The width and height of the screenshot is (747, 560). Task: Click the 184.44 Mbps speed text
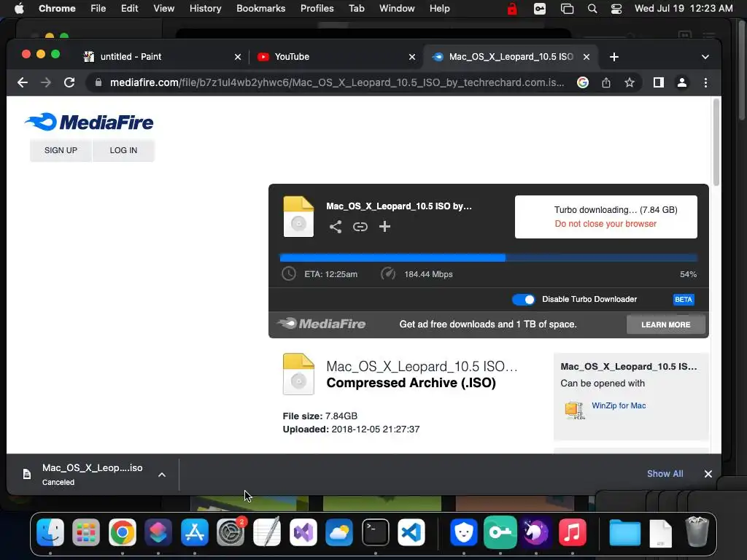pos(428,274)
